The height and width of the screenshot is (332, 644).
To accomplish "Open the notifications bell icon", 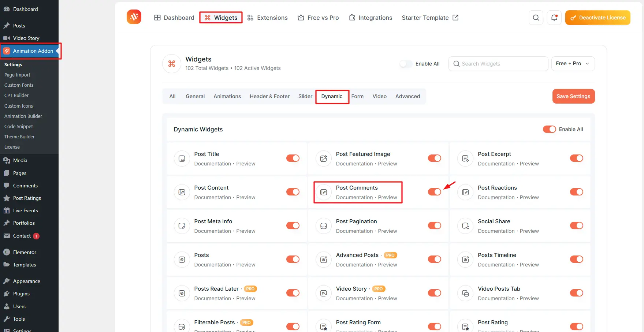I will tap(554, 18).
